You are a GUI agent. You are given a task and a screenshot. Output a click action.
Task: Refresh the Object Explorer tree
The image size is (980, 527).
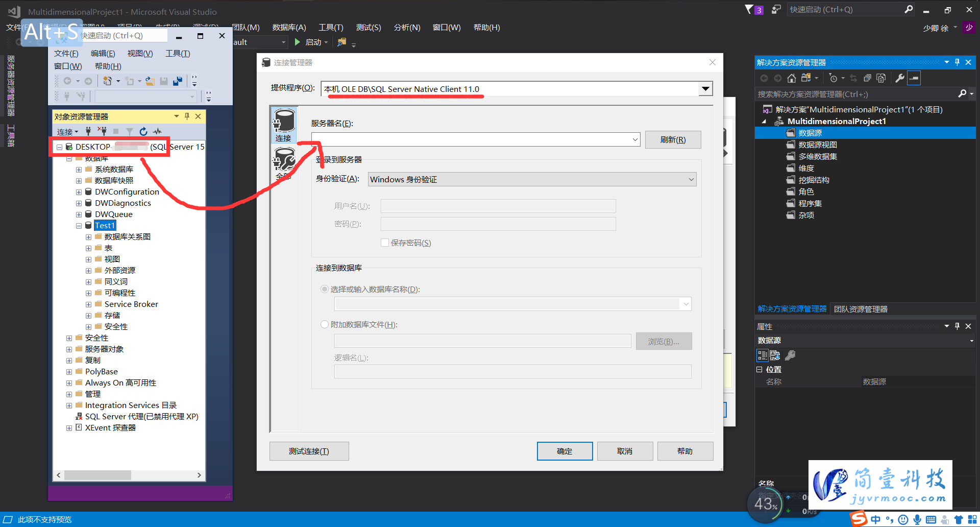(x=143, y=131)
